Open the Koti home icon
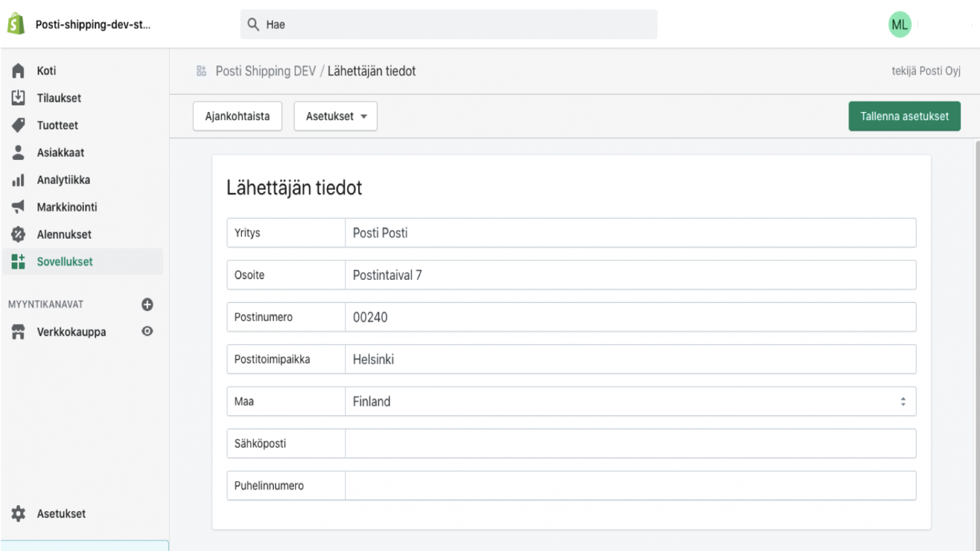Screen dimensions: 980x551 point(18,71)
